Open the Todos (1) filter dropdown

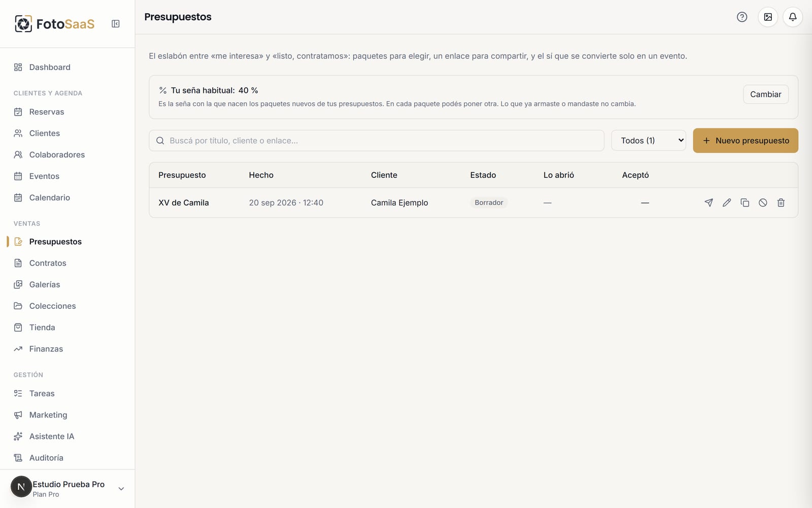pyautogui.click(x=649, y=141)
